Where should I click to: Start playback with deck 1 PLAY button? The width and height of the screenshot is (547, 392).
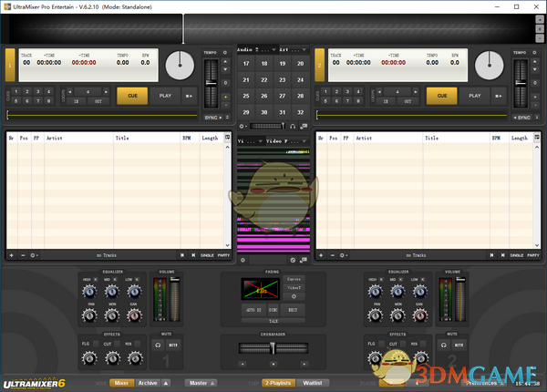(165, 96)
